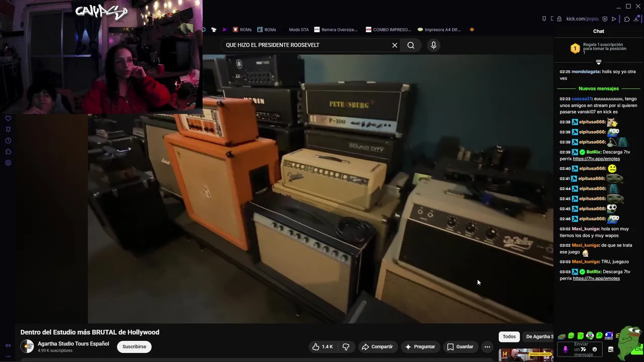The image size is (644, 362).
Task: Click the Preguntar button
Action: pyautogui.click(x=420, y=347)
